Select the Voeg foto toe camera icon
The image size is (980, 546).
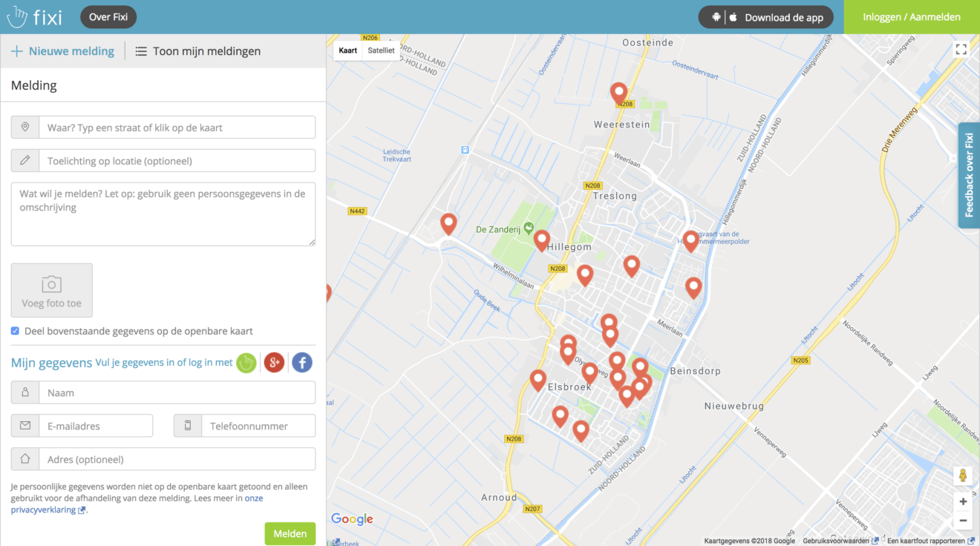(x=51, y=284)
